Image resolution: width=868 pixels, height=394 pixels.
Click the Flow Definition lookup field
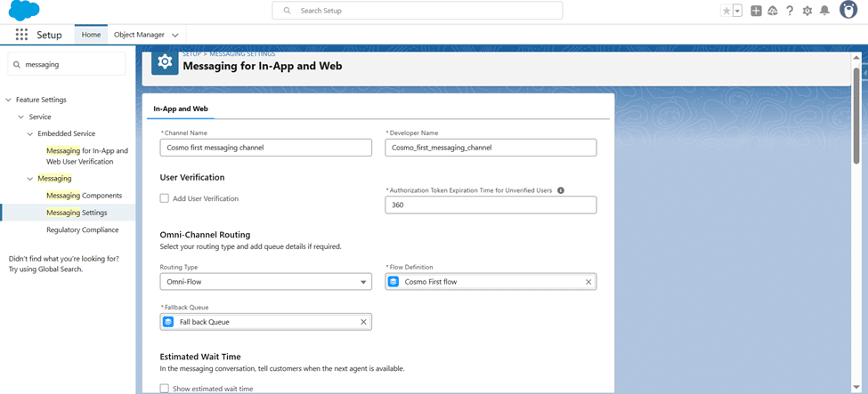click(491, 282)
